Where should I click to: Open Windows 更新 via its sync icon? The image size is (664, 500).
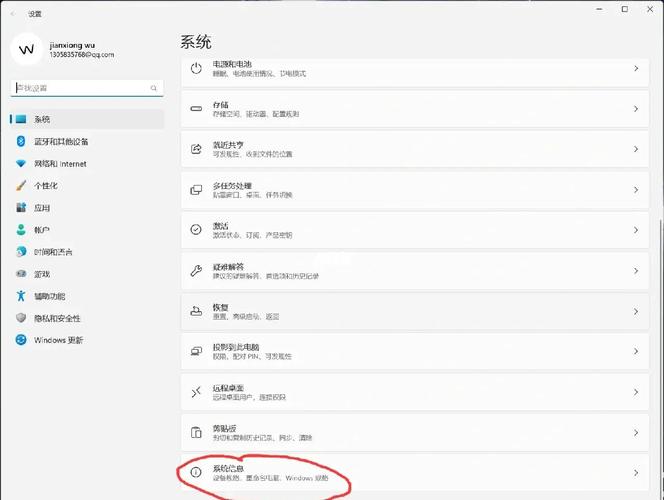click(21, 340)
